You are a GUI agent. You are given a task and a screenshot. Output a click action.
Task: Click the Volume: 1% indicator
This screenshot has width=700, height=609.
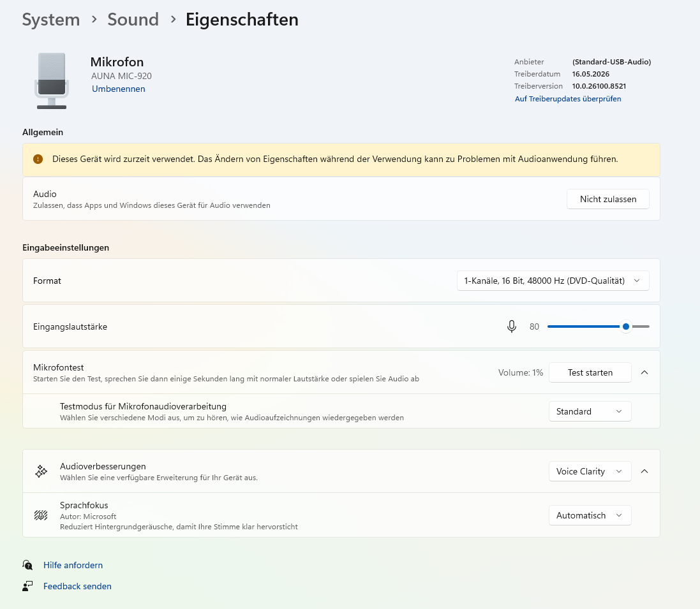[x=521, y=372]
